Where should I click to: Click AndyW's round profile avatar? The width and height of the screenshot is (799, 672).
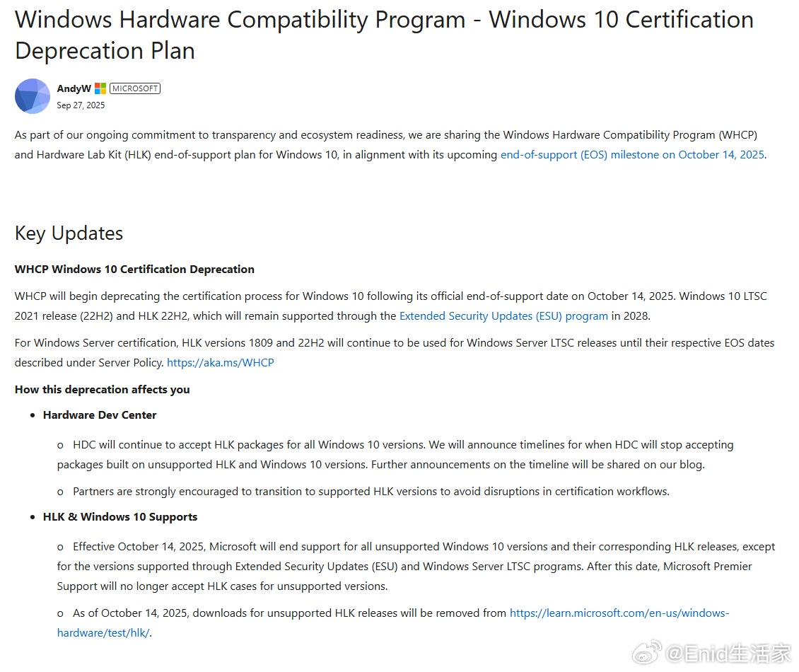coord(33,96)
